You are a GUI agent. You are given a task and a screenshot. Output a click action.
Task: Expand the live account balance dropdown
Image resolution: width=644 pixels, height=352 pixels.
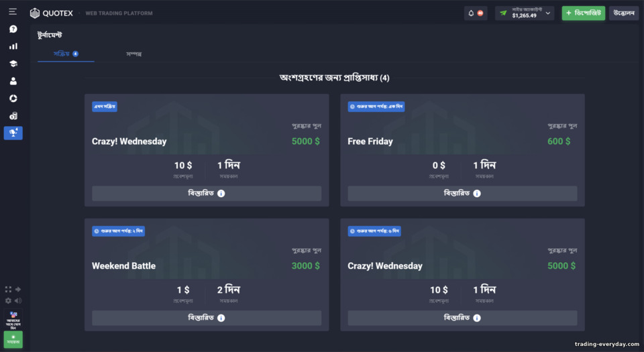[x=525, y=13]
